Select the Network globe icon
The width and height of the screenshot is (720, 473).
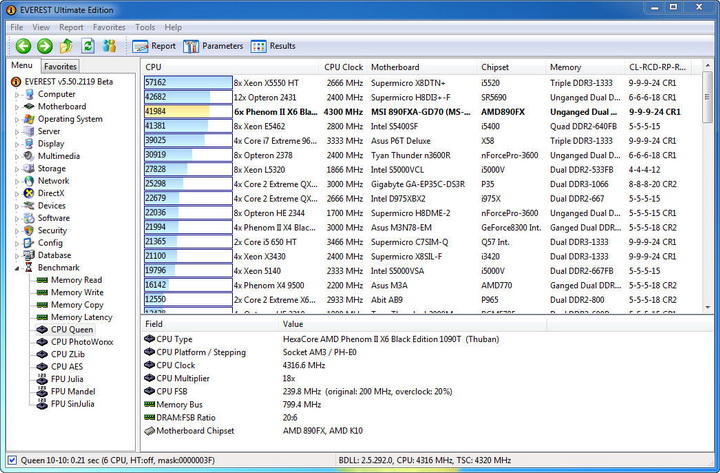point(29,180)
